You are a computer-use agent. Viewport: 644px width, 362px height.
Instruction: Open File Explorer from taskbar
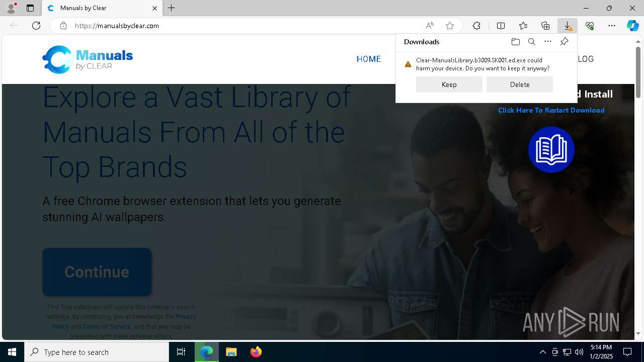231,352
